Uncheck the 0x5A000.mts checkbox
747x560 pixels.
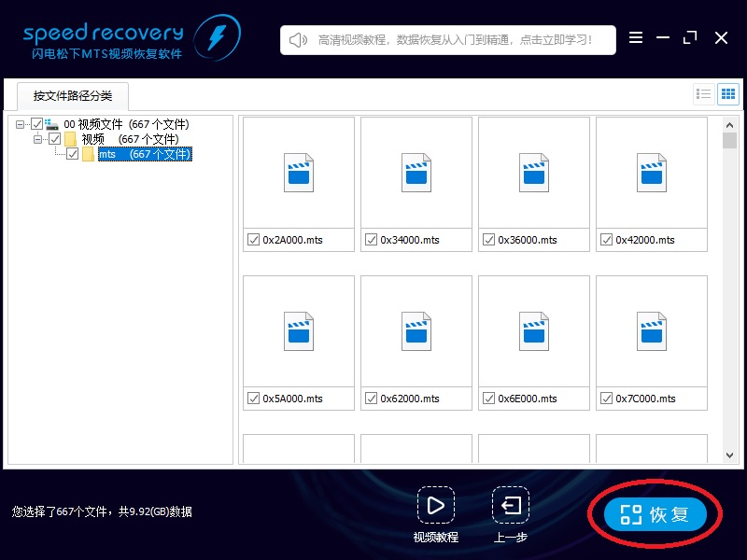pos(253,399)
